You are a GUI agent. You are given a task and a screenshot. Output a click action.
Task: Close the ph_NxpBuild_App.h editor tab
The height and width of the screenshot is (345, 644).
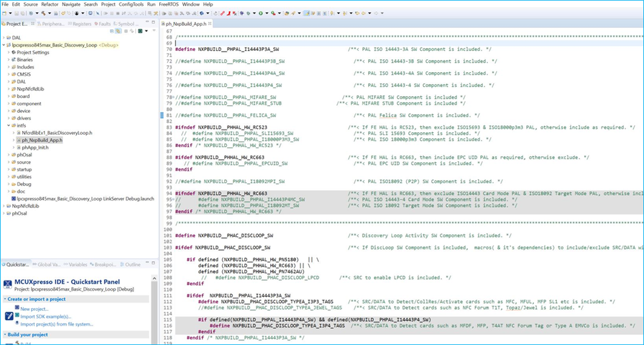point(211,24)
